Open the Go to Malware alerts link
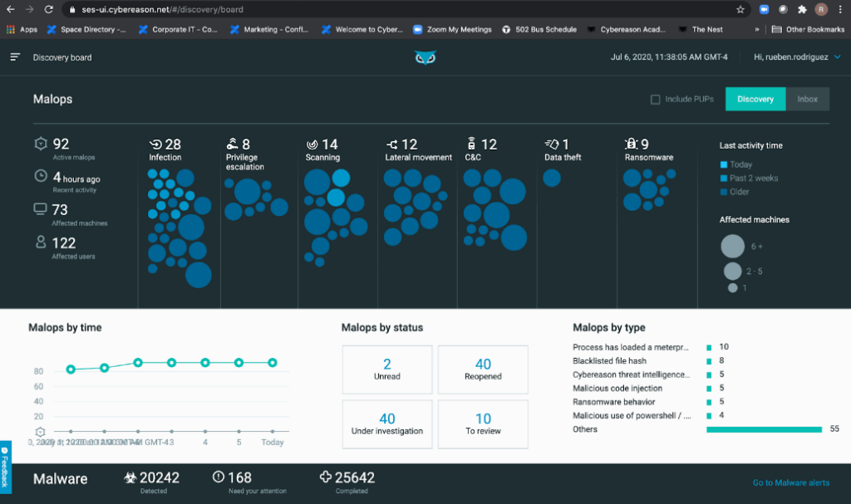The width and height of the screenshot is (851, 504). [791, 482]
